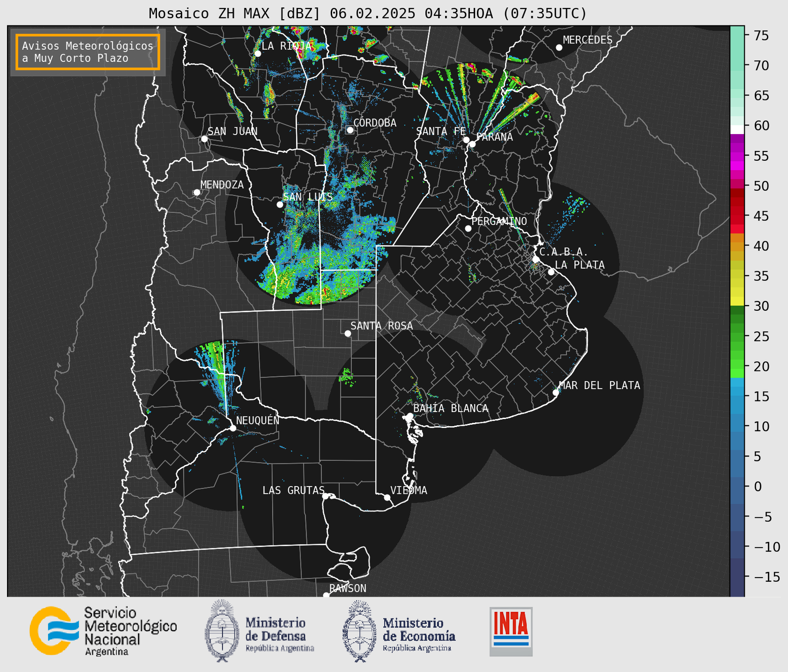Image resolution: width=788 pixels, height=672 pixels.
Task: Click the SANTA FE label
Action: coord(441,131)
